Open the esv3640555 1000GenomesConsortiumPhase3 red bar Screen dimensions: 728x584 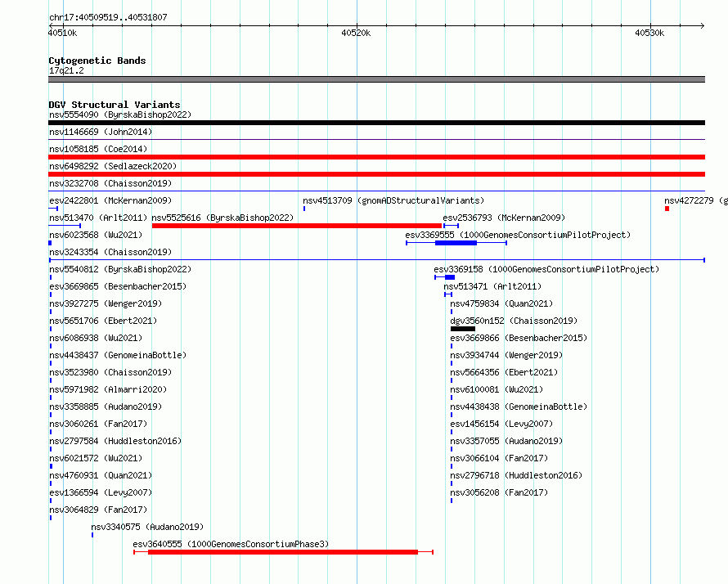coord(283,552)
